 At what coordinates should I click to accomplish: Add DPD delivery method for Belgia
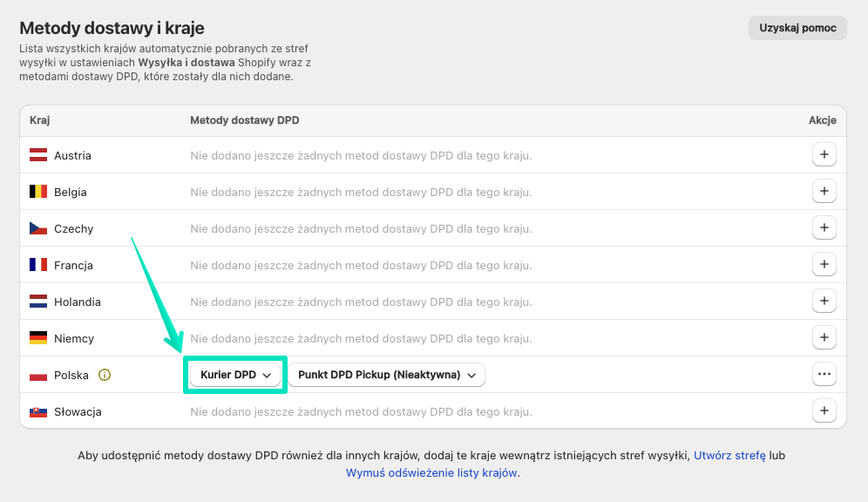coord(824,191)
